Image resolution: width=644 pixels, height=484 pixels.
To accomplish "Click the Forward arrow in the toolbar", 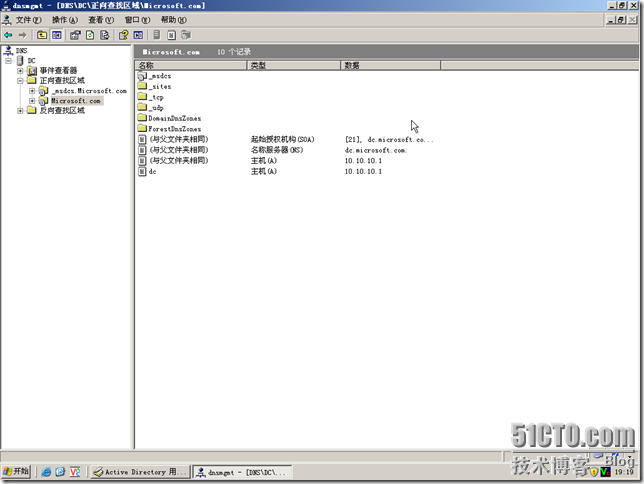I will click(22, 35).
